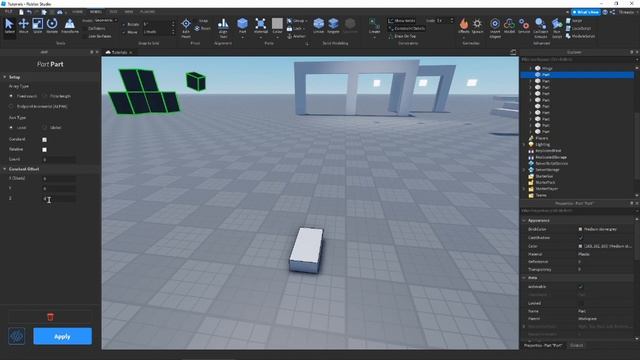Toggle the CastShadow property checkbox

click(580, 238)
